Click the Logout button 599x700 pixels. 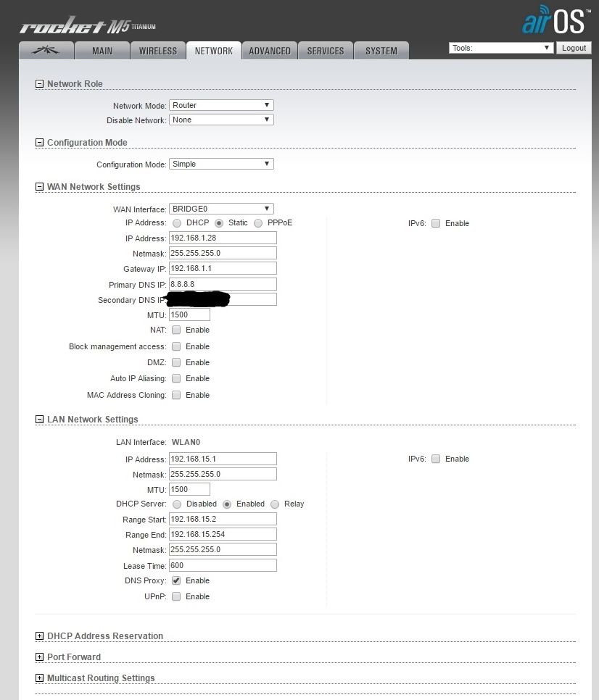[x=574, y=48]
